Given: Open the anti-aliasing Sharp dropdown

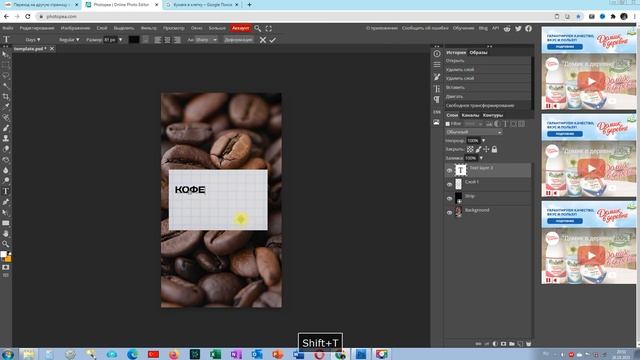Looking at the screenshot, I should pyautogui.click(x=206, y=40).
